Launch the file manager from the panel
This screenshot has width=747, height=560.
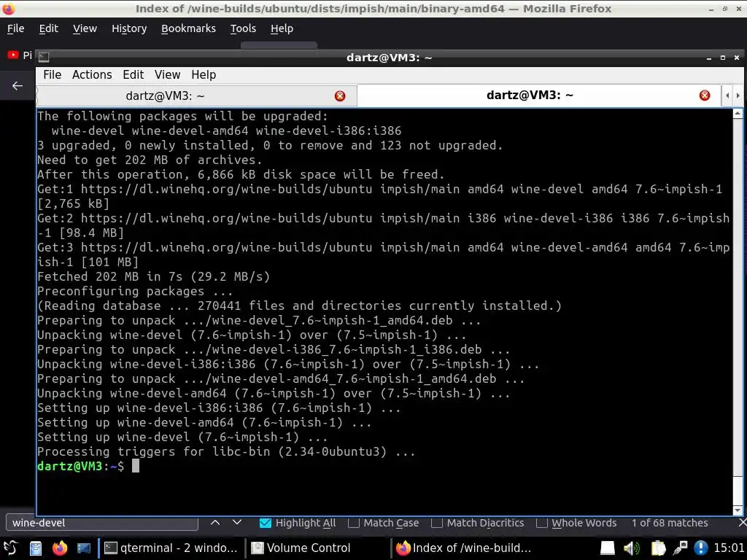(36, 548)
